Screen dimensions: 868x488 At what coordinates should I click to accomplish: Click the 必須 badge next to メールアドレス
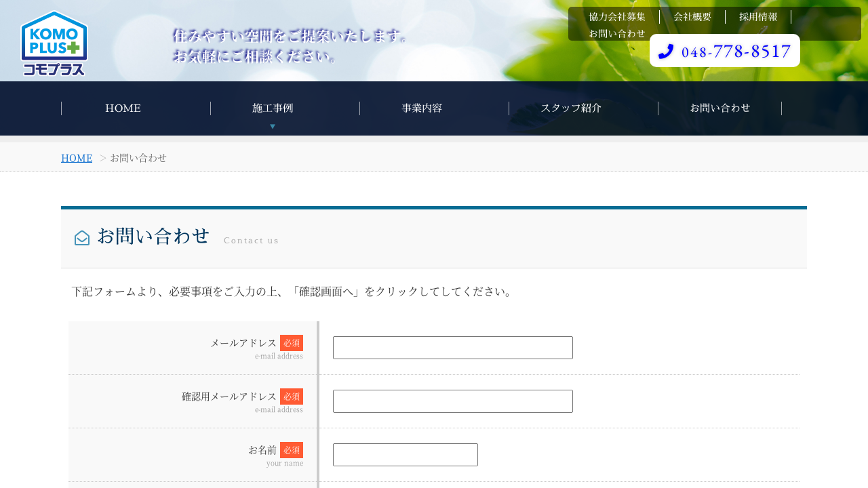coord(292,343)
